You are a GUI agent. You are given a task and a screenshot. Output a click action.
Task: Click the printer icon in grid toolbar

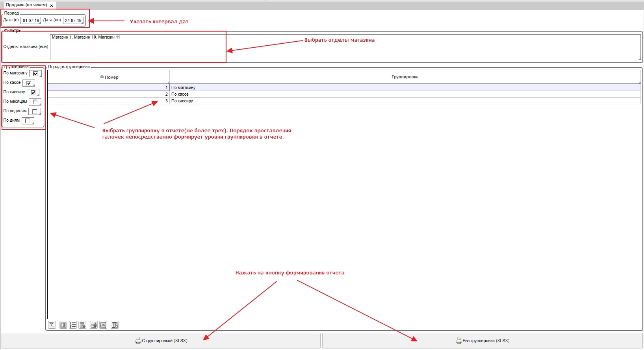pyautogui.click(x=93, y=325)
